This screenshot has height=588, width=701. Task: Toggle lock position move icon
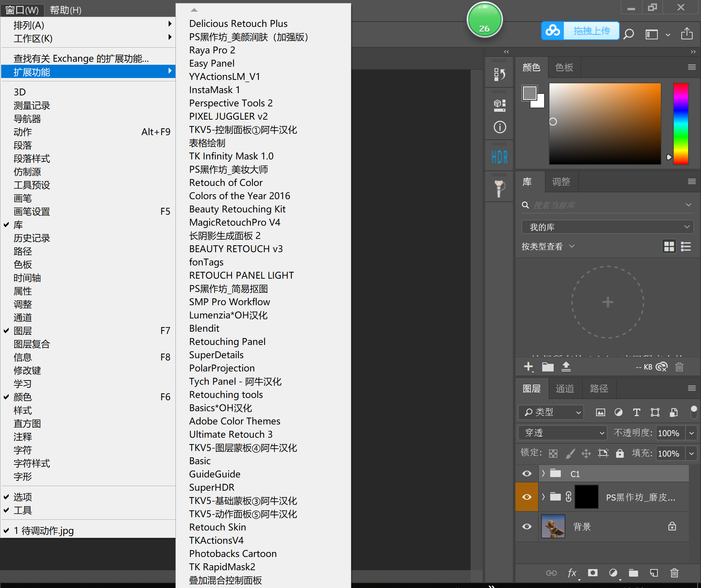[586, 453]
